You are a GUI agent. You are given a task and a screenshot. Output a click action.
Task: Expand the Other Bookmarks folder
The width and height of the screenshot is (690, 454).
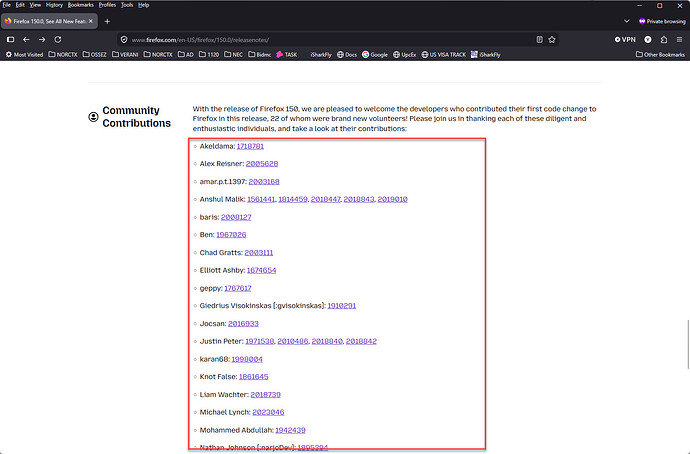click(x=660, y=55)
